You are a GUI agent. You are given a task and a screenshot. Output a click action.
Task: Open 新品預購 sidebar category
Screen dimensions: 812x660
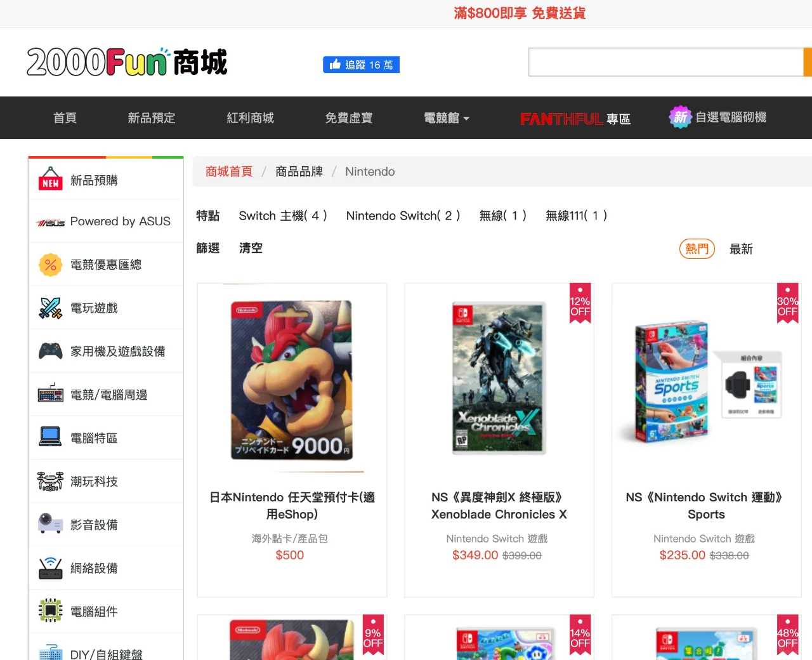pyautogui.click(x=94, y=180)
